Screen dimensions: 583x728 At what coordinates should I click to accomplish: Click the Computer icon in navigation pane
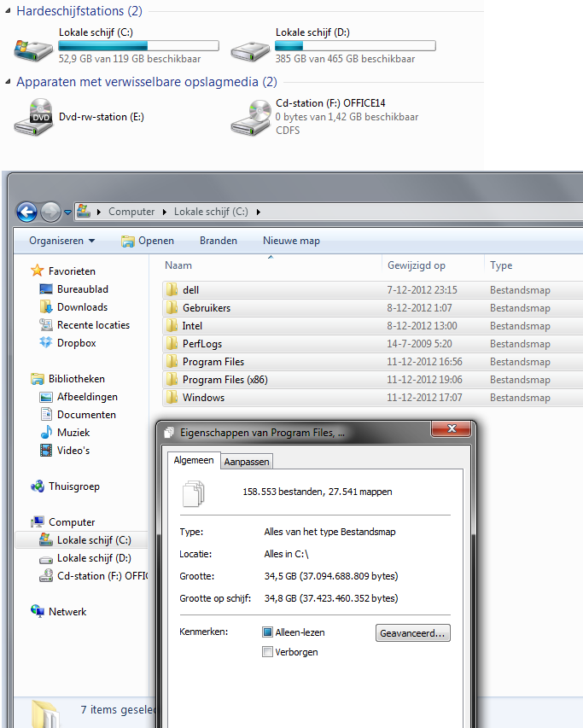click(38, 521)
